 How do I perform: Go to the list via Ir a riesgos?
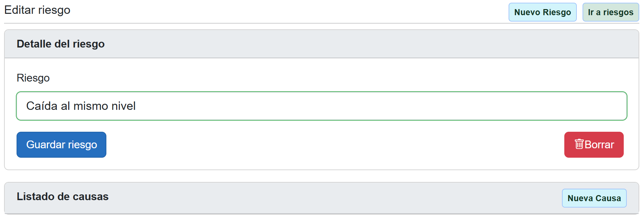(x=611, y=12)
